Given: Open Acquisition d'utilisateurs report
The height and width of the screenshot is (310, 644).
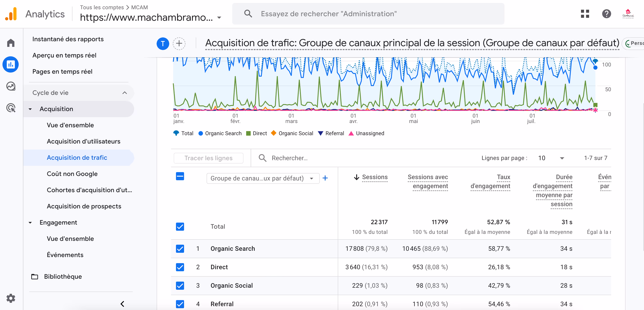Looking at the screenshot, I should coord(83,141).
